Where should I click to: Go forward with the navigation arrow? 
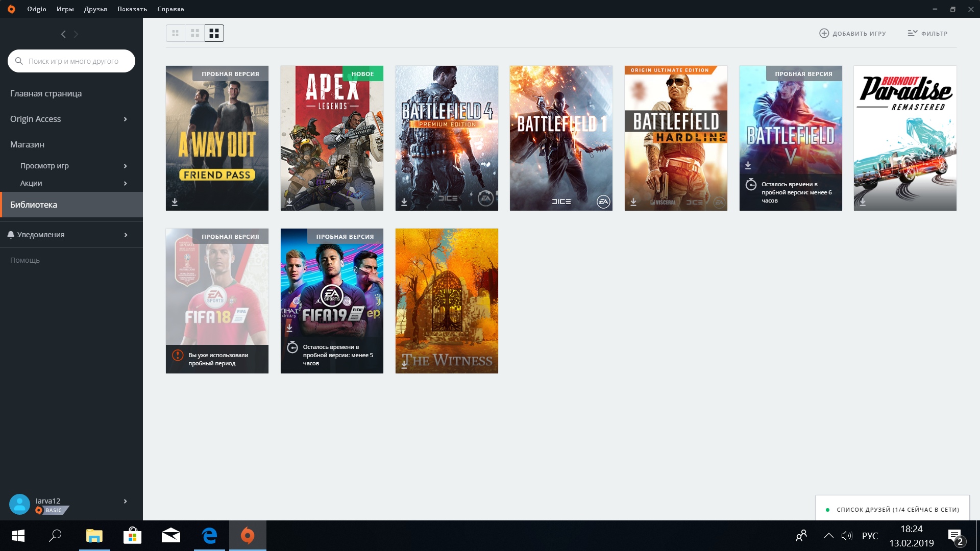coord(76,34)
